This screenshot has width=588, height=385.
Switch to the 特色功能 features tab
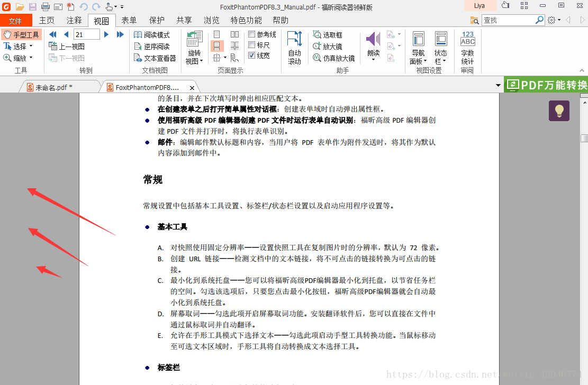click(x=246, y=20)
